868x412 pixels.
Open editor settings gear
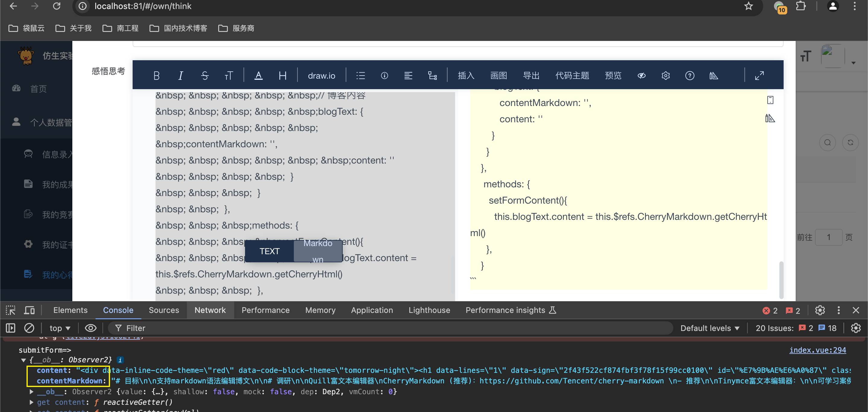coord(665,75)
